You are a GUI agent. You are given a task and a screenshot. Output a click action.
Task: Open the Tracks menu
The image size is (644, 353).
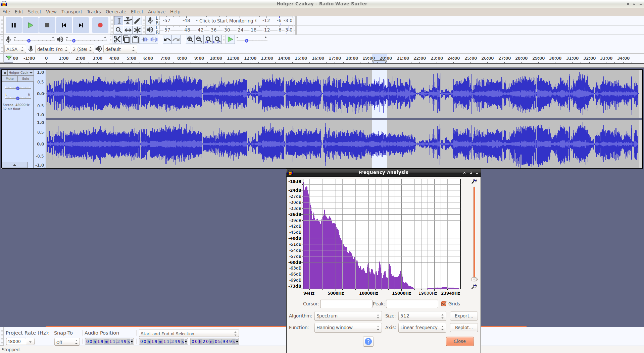pos(94,12)
